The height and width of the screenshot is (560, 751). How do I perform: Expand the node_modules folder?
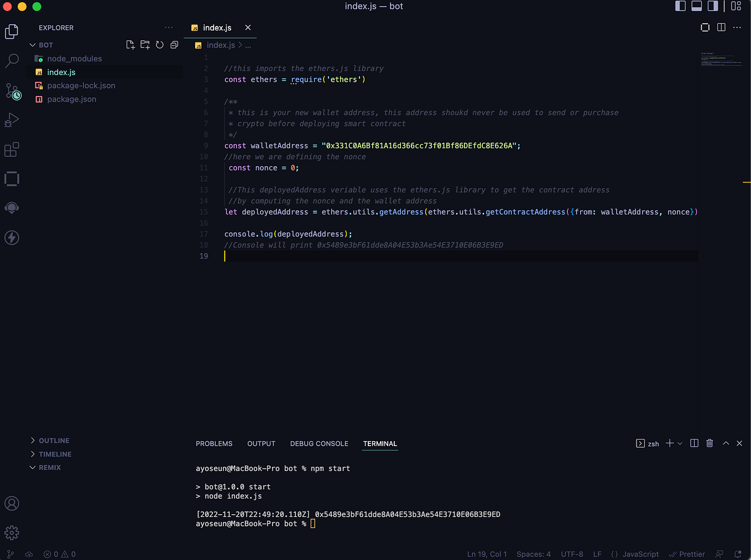click(74, 58)
